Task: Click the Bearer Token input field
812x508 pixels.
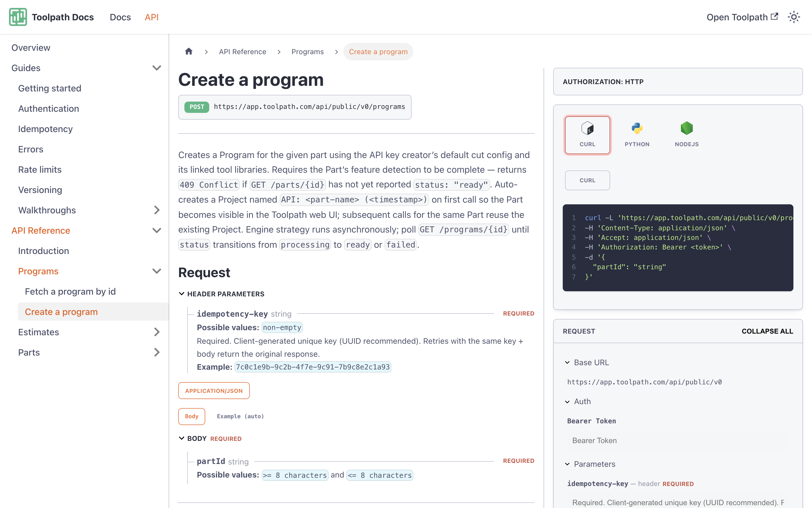Action: [678, 441]
